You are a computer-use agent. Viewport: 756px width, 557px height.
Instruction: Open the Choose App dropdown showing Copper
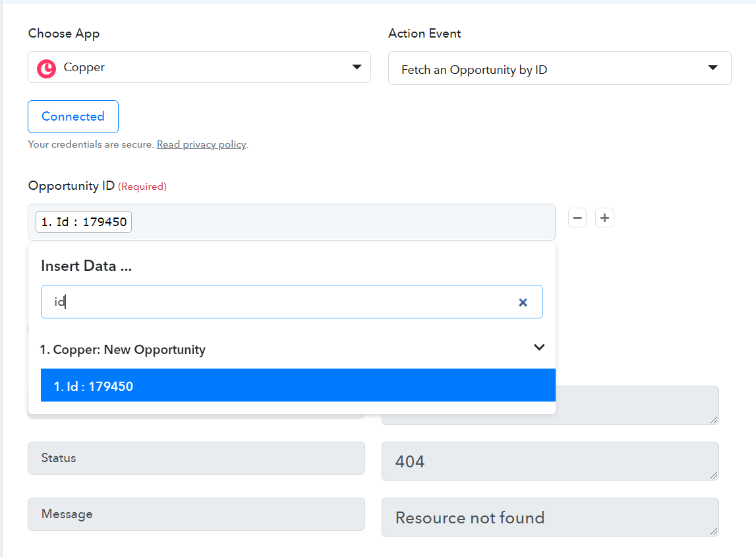tap(199, 67)
